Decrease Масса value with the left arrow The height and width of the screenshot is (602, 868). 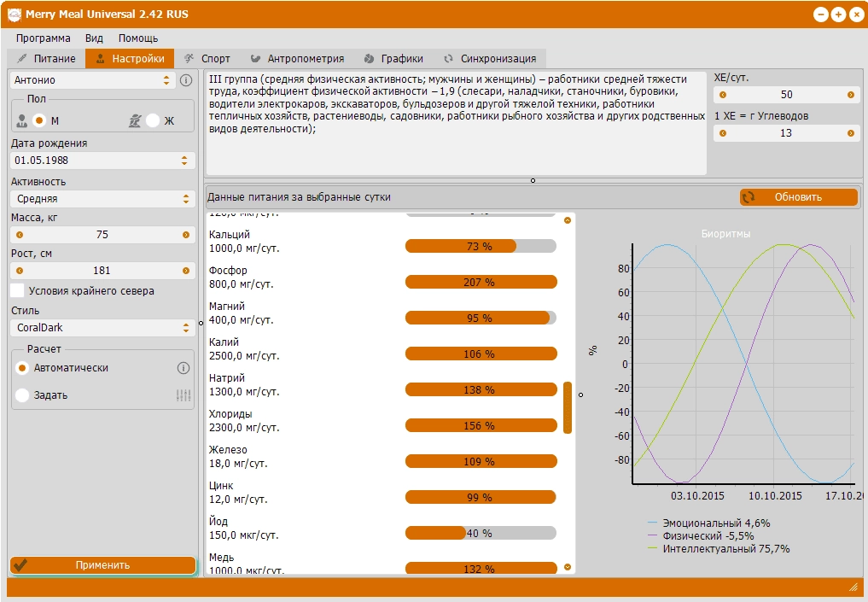(x=20, y=235)
